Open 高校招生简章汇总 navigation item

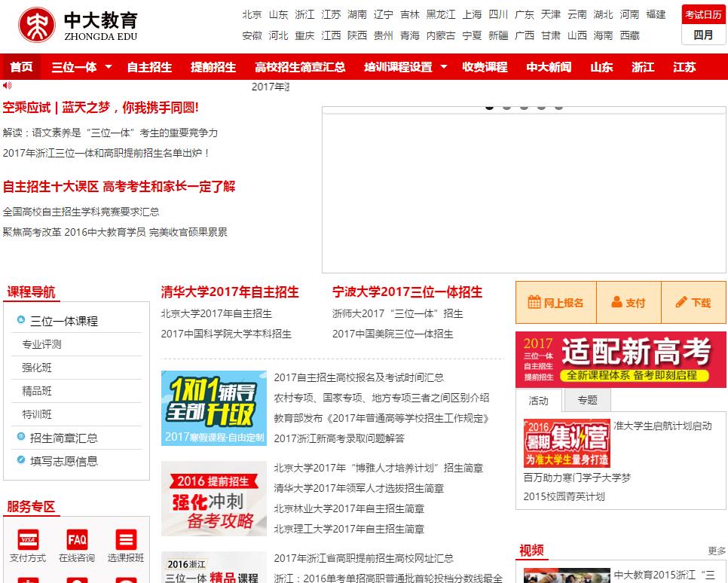coord(300,67)
